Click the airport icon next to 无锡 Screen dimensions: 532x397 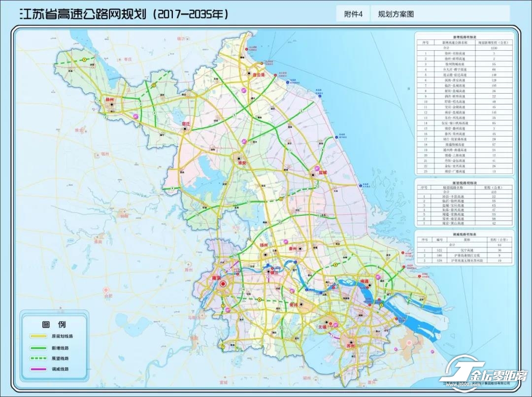(335, 325)
